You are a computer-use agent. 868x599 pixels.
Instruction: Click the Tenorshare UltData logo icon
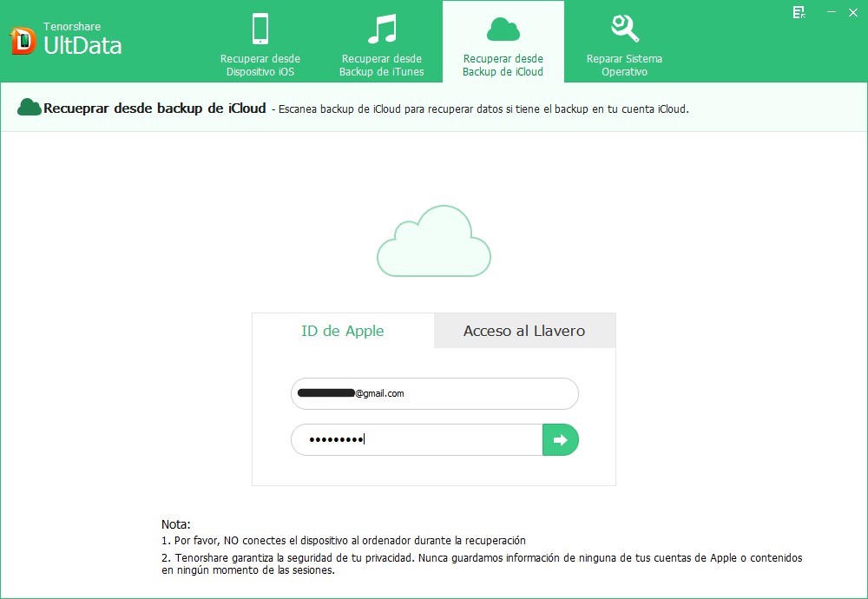pos(23,41)
